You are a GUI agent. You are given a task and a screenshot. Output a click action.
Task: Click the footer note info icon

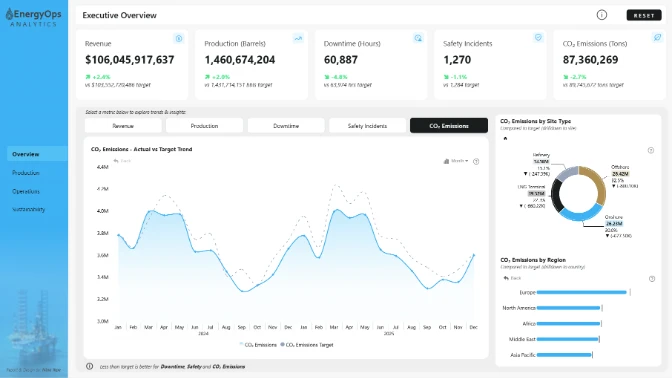pyautogui.click(x=90, y=366)
